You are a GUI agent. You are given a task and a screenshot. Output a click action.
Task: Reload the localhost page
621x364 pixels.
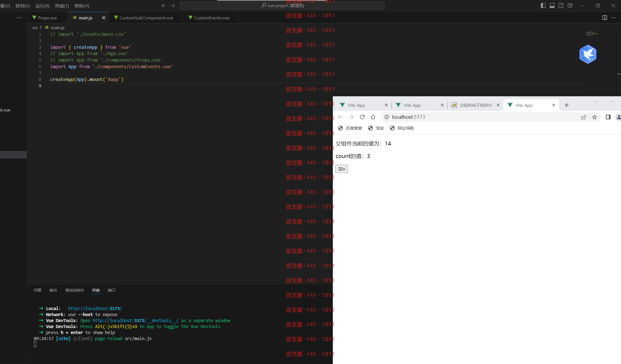362,117
